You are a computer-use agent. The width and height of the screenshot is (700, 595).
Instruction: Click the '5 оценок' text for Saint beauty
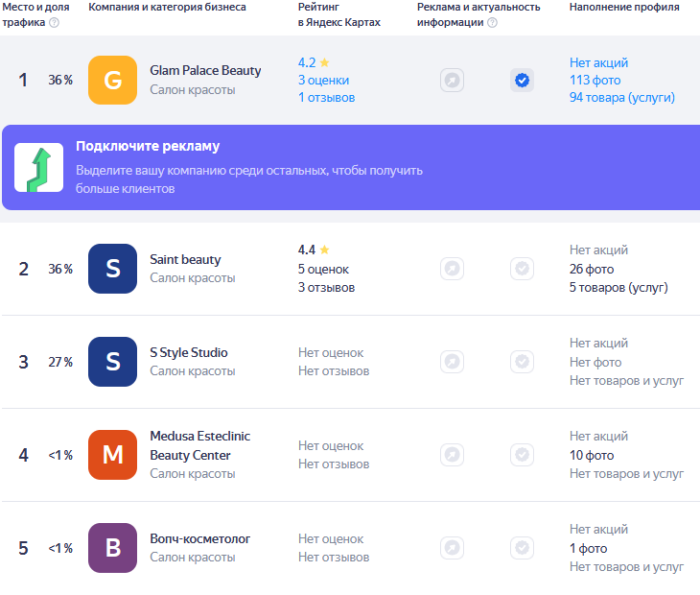click(x=323, y=269)
